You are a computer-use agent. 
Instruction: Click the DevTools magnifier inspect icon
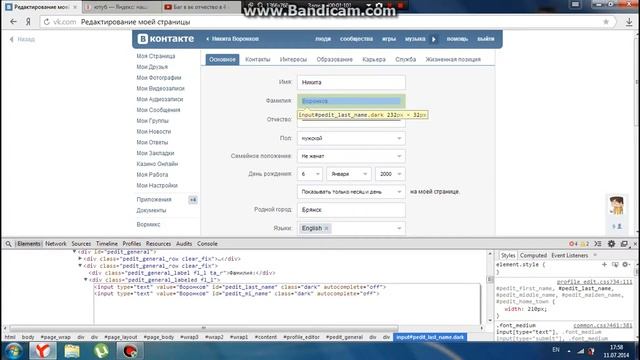click(x=8, y=244)
